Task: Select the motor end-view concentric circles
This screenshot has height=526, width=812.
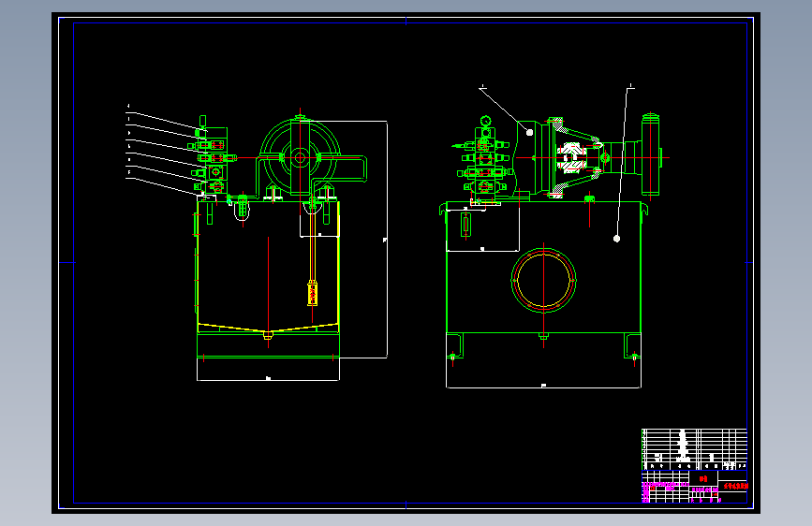Action: tap(300, 157)
